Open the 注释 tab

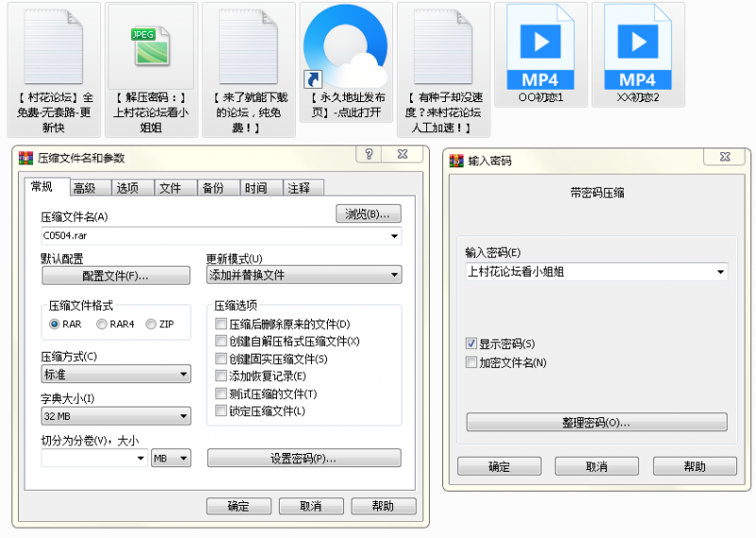[x=299, y=188]
